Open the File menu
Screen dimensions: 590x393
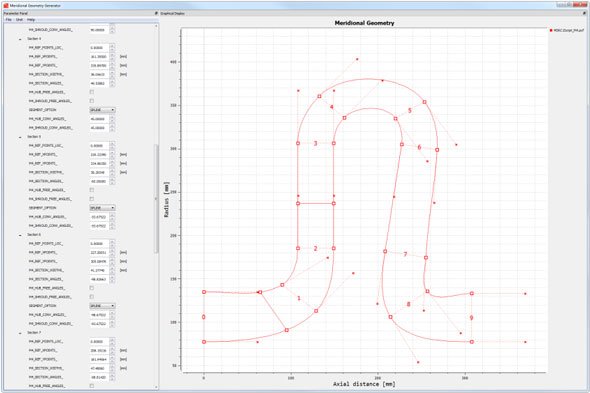coord(8,20)
